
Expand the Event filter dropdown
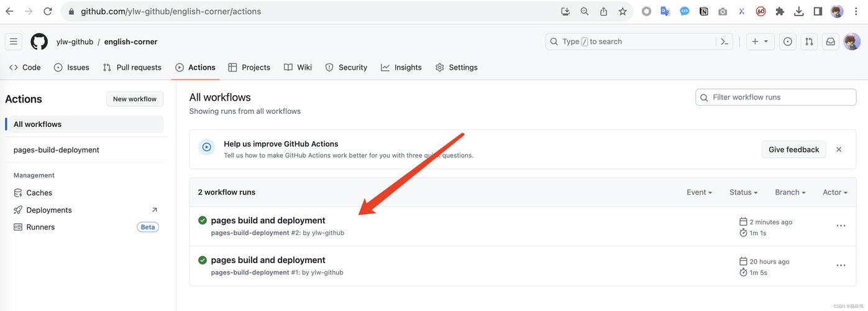(x=699, y=192)
